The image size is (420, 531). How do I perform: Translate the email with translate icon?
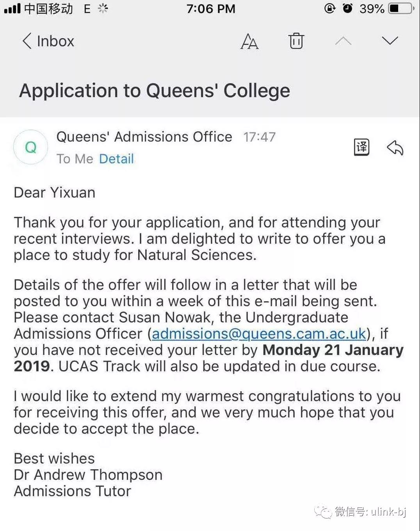(361, 147)
